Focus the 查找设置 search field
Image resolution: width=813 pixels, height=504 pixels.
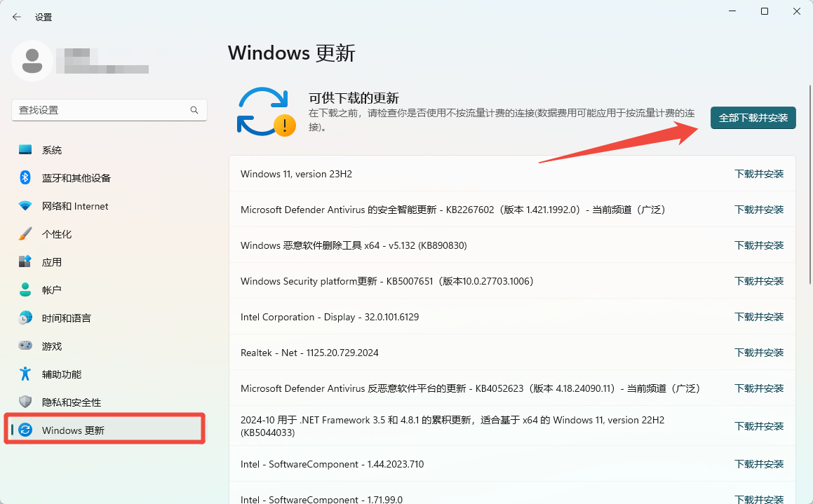tap(109, 110)
